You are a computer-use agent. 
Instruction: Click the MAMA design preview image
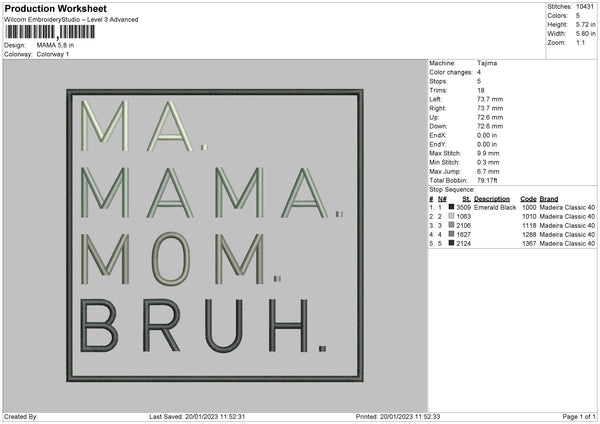point(215,235)
